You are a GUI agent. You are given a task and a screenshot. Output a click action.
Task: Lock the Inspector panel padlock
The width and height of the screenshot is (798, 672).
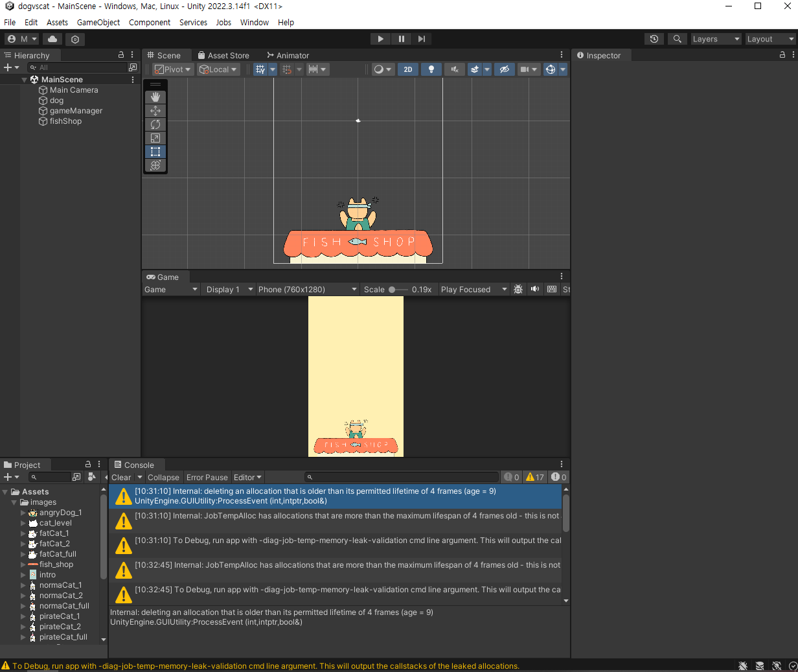(x=782, y=55)
